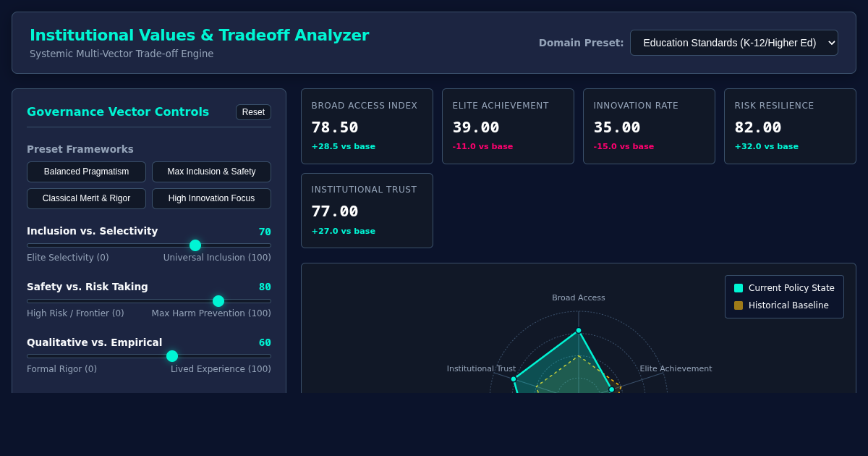Open the Domain Preset dropdown

(x=734, y=43)
